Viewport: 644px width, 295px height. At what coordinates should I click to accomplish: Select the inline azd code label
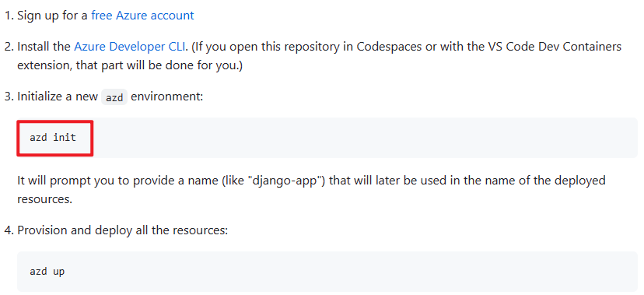[114, 98]
